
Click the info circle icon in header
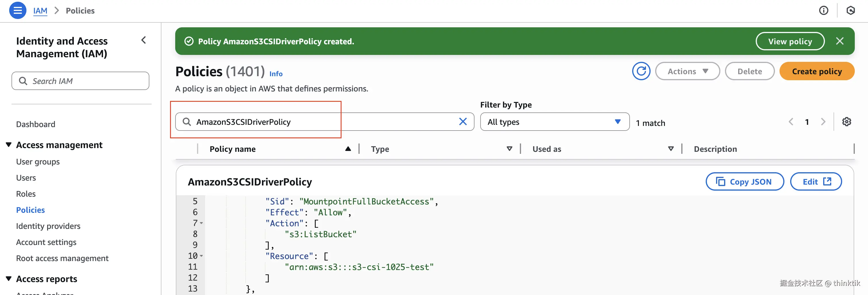coord(823,10)
